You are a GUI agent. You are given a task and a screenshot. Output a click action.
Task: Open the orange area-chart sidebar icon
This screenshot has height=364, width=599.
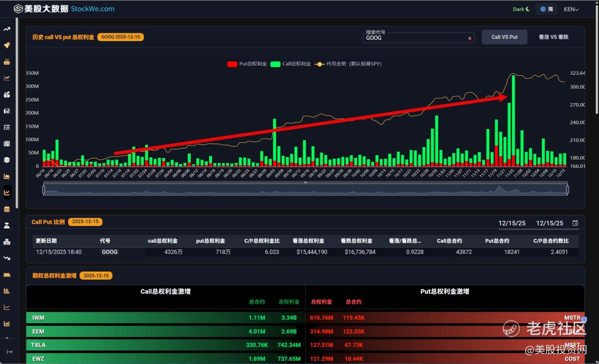point(7,176)
